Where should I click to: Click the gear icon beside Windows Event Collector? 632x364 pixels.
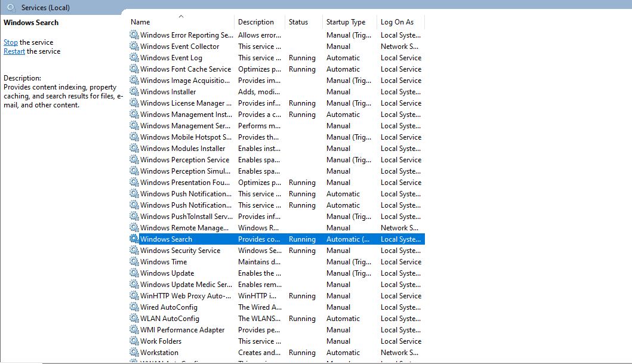[x=134, y=46]
